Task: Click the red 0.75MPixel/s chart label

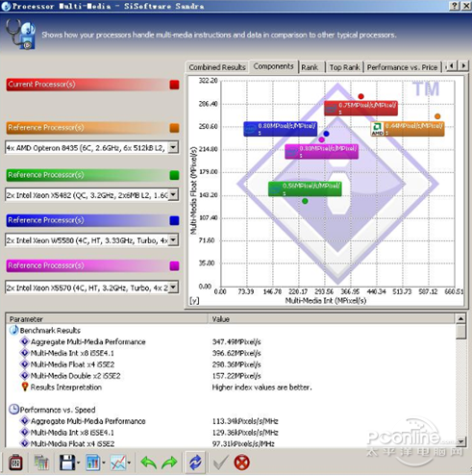Action: coord(360,108)
